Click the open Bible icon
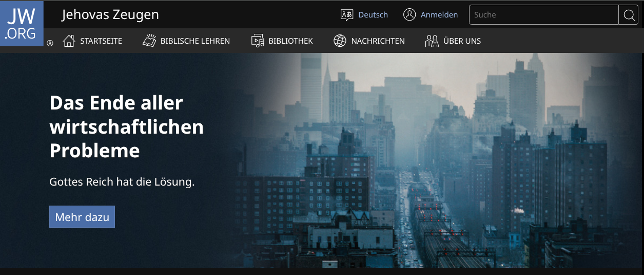The height and width of the screenshot is (275, 644). 149,41
